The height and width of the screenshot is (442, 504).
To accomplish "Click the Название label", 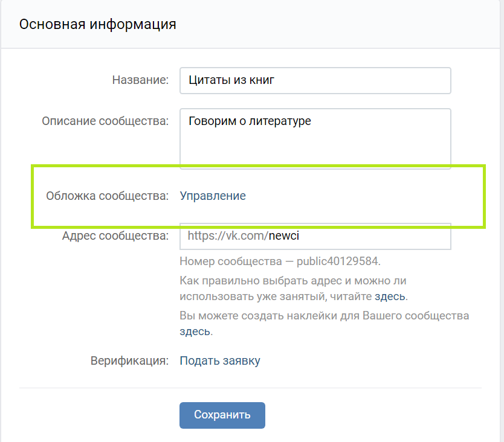I will 140,80.
